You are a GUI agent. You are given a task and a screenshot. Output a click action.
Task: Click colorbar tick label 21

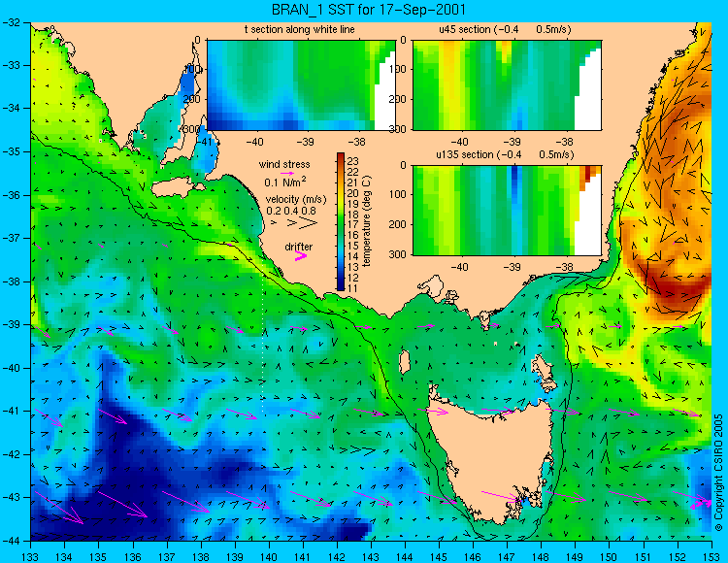[352, 182]
